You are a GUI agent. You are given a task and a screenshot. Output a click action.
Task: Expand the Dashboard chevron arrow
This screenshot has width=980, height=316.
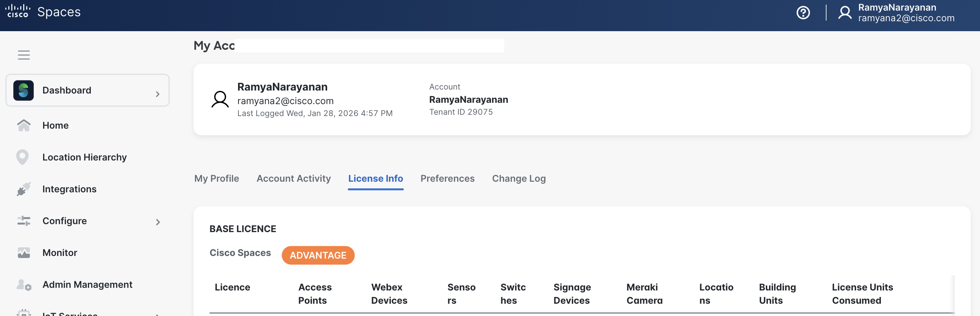tap(157, 94)
